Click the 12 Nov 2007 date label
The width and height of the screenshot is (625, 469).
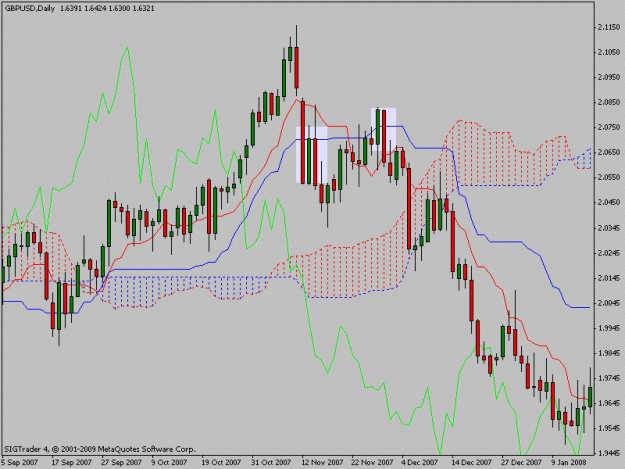coord(322,463)
